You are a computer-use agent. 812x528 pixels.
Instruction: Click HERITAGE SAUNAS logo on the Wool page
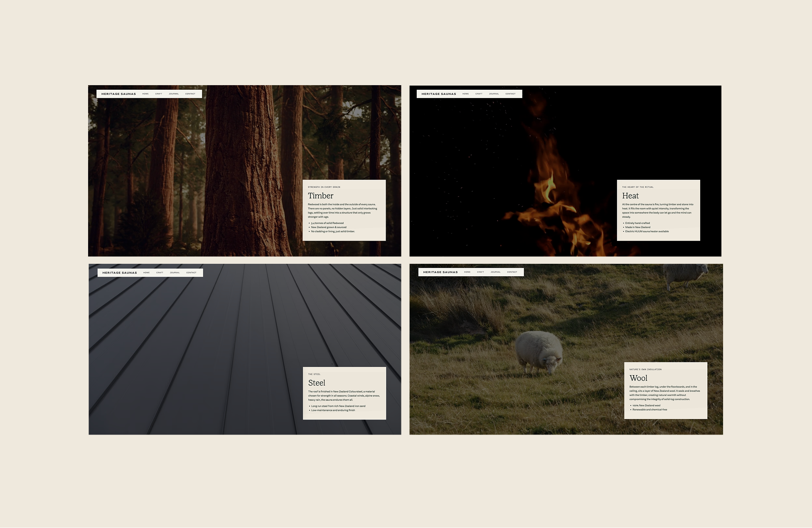pyautogui.click(x=440, y=272)
